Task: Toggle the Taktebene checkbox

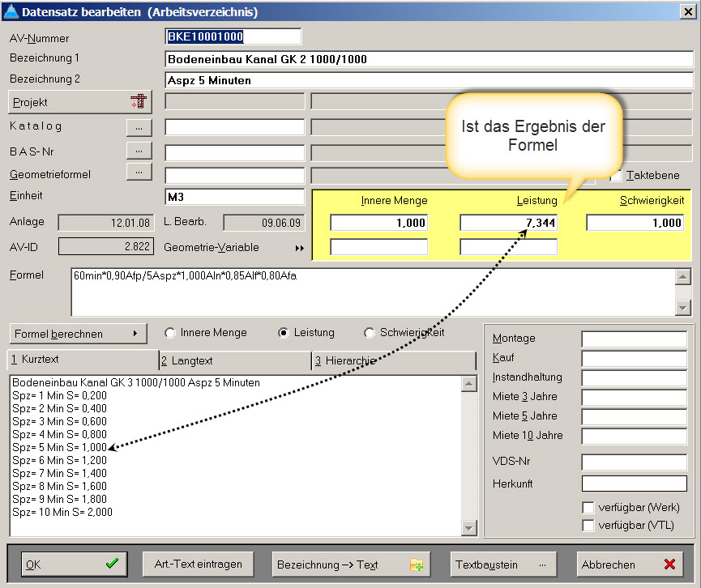Action: 616,175
